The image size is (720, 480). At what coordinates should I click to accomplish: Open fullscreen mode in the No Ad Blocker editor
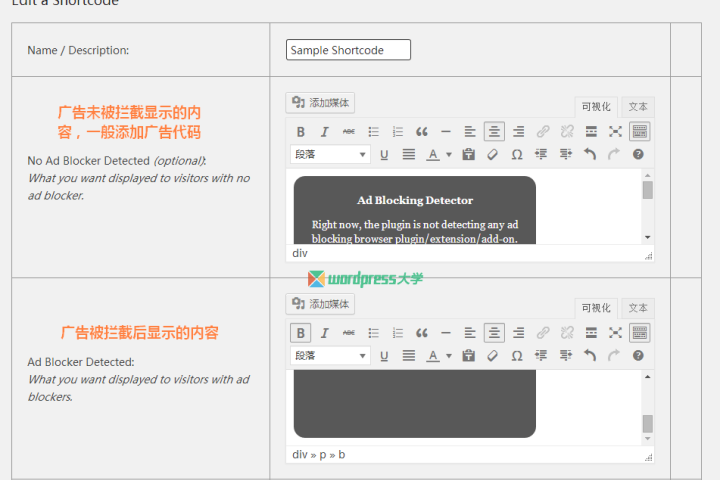615,132
